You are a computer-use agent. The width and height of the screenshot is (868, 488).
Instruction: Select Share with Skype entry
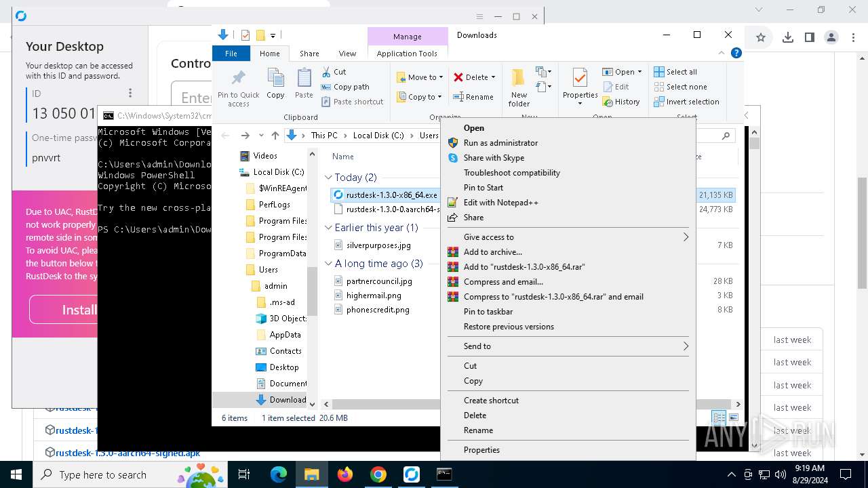click(x=494, y=158)
